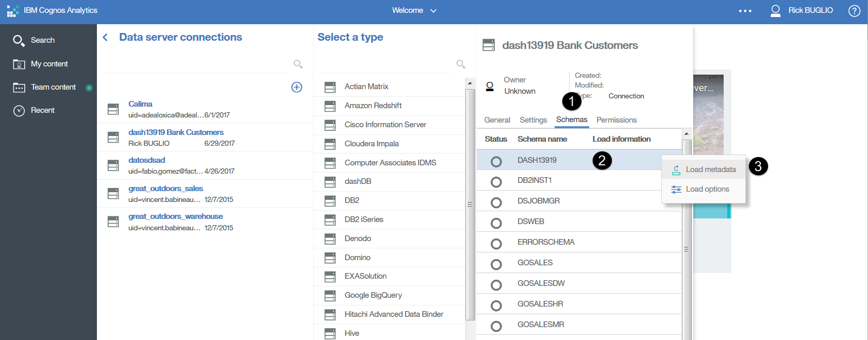Viewport: 868px width, 340px height.
Task: Select the GOSALES schema status circle
Action: point(496,265)
